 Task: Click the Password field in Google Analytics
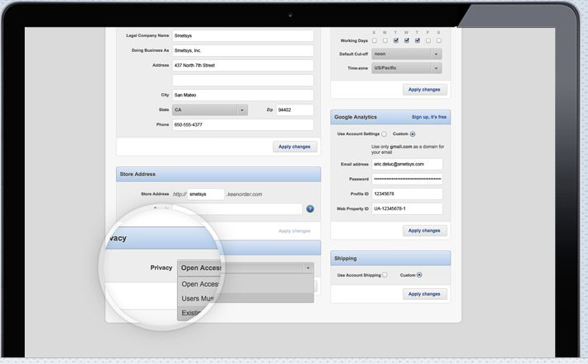click(408, 180)
